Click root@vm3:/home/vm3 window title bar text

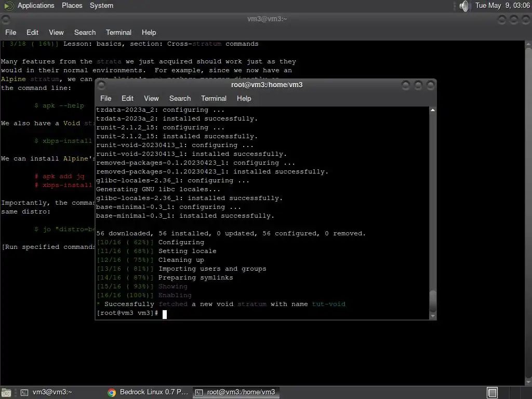[x=267, y=85]
